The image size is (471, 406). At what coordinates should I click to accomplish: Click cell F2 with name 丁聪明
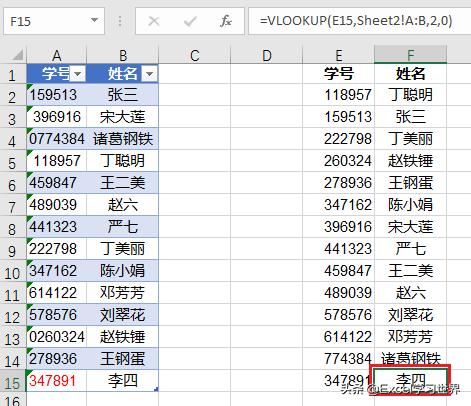tap(410, 95)
